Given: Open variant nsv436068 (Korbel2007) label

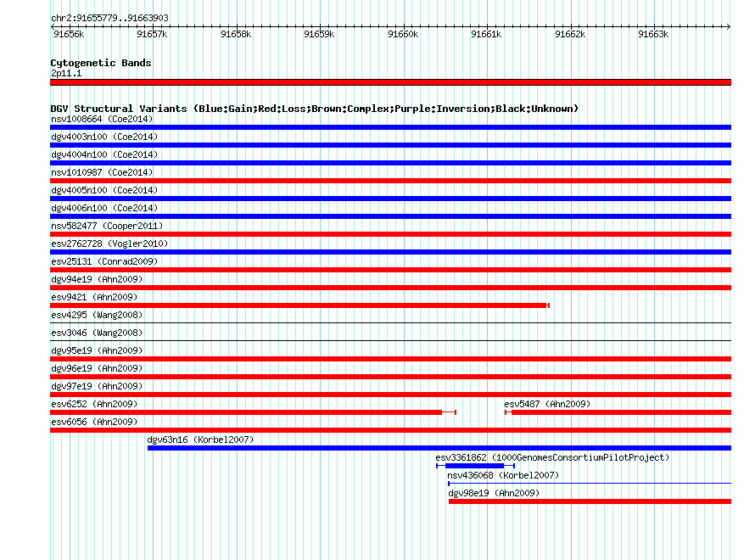Looking at the screenshot, I should 503,475.
